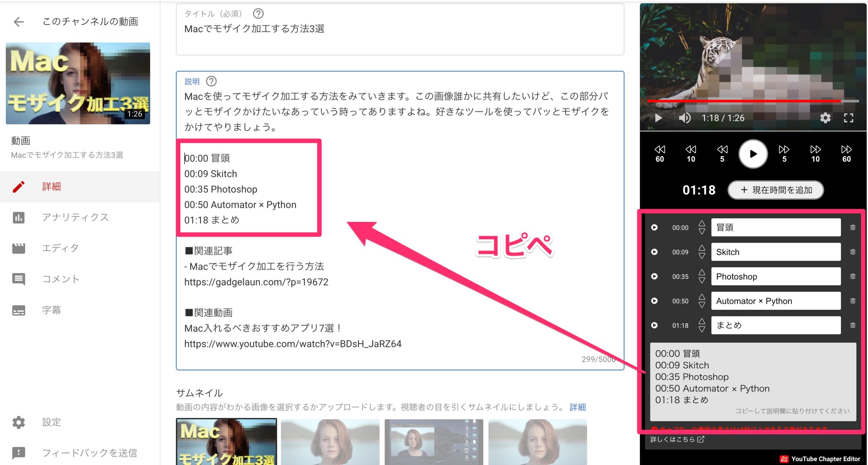This screenshot has height=465, width=868.
Task: Edit the まとめ chapter title field
Action: [x=776, y=325]
